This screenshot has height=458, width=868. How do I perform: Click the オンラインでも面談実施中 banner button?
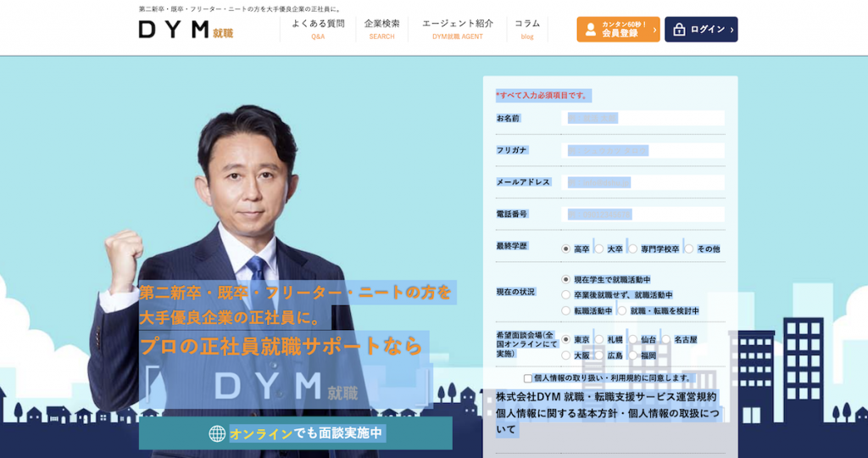pyautogui.click(x=296, y=433)
